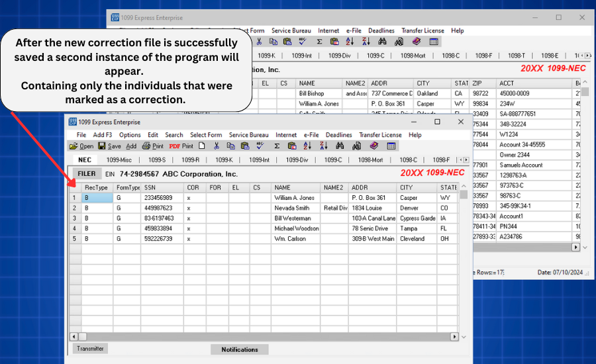596x364 pixels.
Task: Click the purple book icon in toolbar
Action: click(373, 146)
